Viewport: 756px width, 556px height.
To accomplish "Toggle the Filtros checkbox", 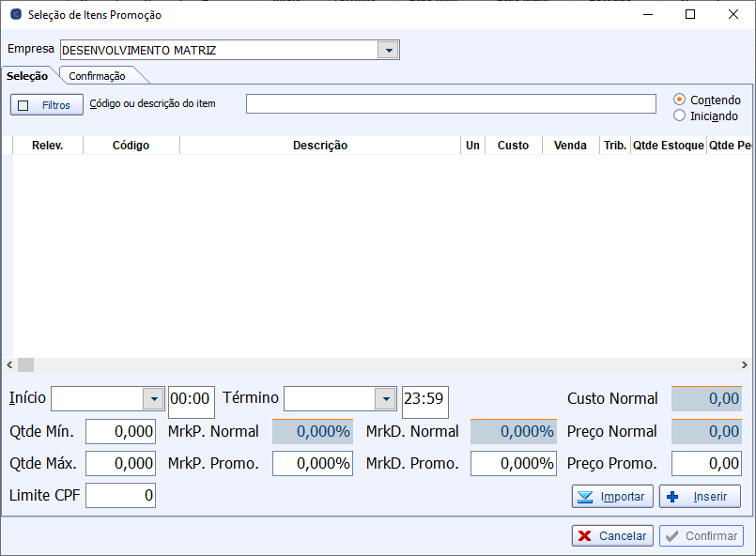I will pos(23,105).
